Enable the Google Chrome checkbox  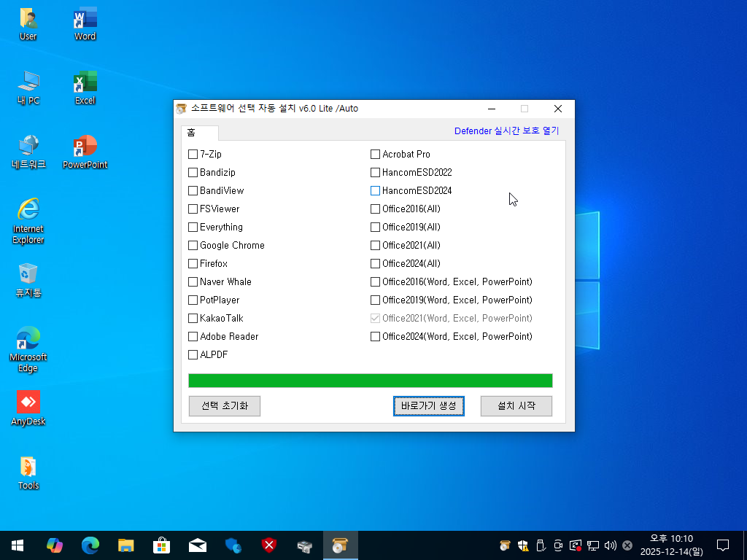click(x=193, y=245)
